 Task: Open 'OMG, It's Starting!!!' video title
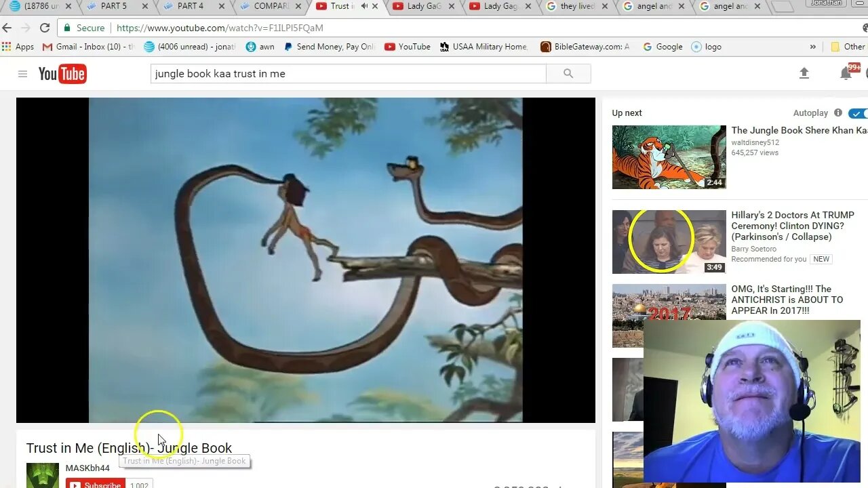(787, 300)
